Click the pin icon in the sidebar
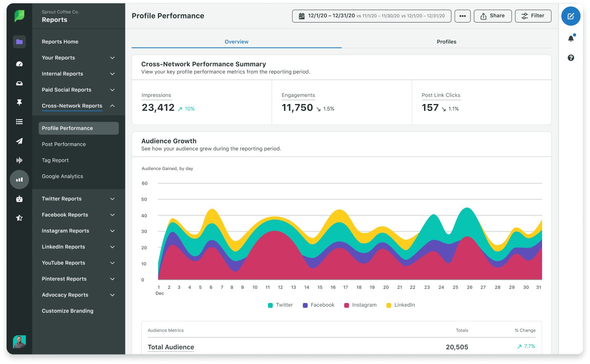The height and width of the screenshot is (364, 590). [x=19, y=102]
